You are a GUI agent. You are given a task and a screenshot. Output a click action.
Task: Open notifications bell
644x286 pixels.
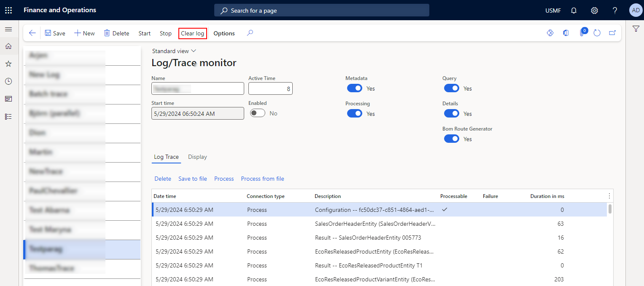574,11
